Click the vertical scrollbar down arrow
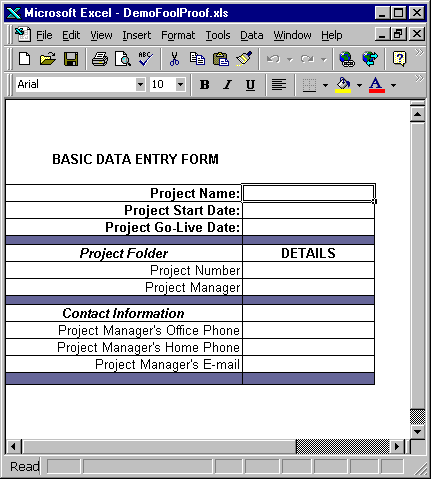 pos(417,432)
